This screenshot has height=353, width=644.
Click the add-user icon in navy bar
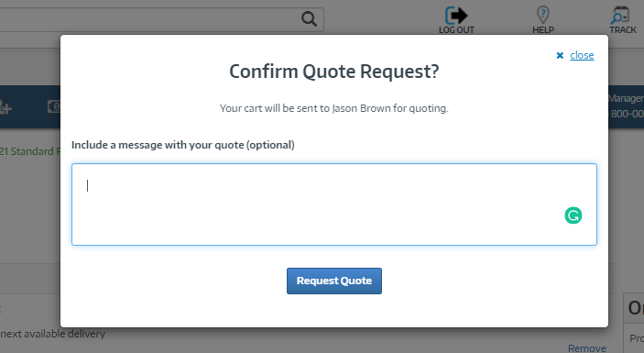[5, 107]
